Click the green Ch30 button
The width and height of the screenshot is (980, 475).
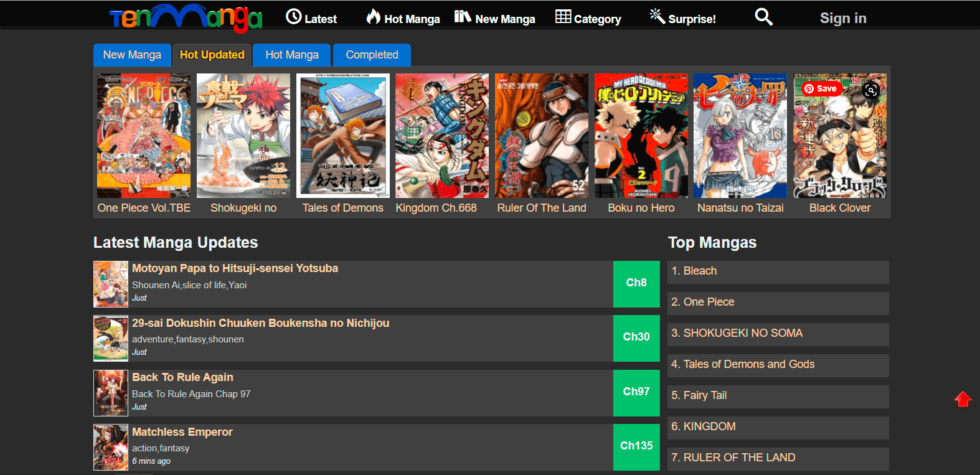636,338
